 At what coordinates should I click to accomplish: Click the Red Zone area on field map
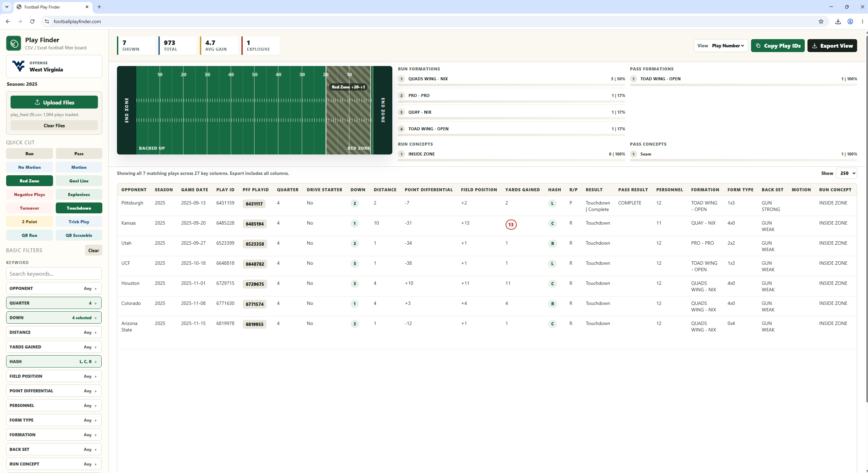point(348,110)
